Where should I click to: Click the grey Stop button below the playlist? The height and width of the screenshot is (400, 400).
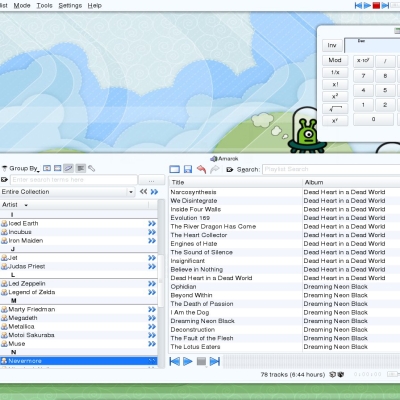pos(201,361)
